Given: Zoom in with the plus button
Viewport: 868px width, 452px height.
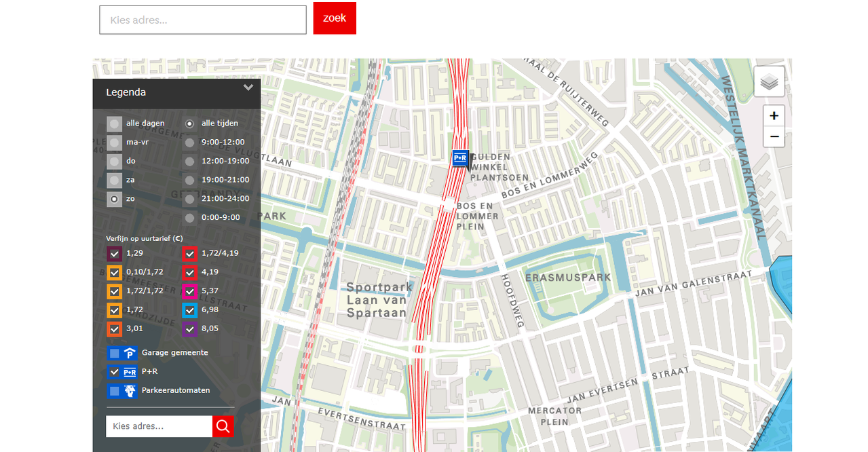Looking at the screenshot, I should tap(774, 115).
